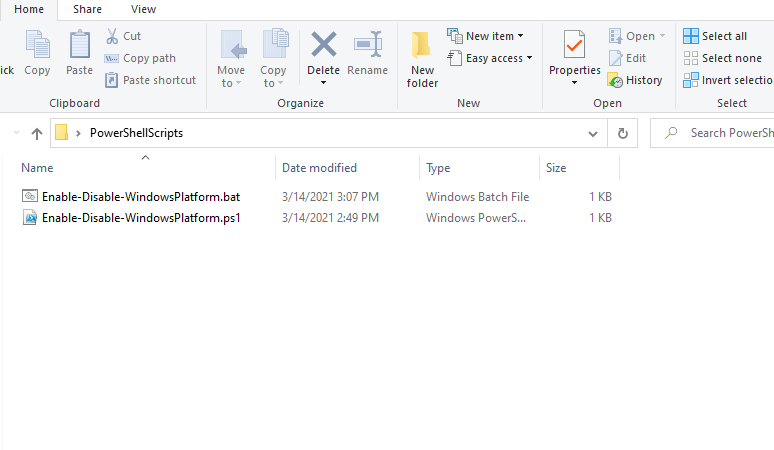
Task: Click the folder icon in address bar
Action: 61,133
